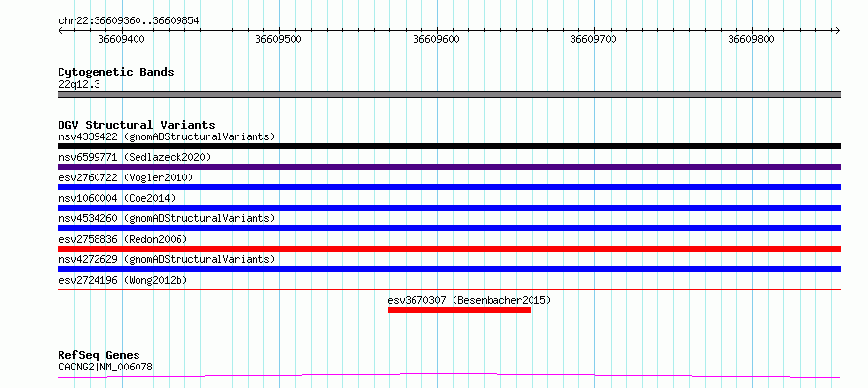Click the nsv6599771 Sedlazeck2020 label
This screenshot has width=868, height=388.
point(135,157)
